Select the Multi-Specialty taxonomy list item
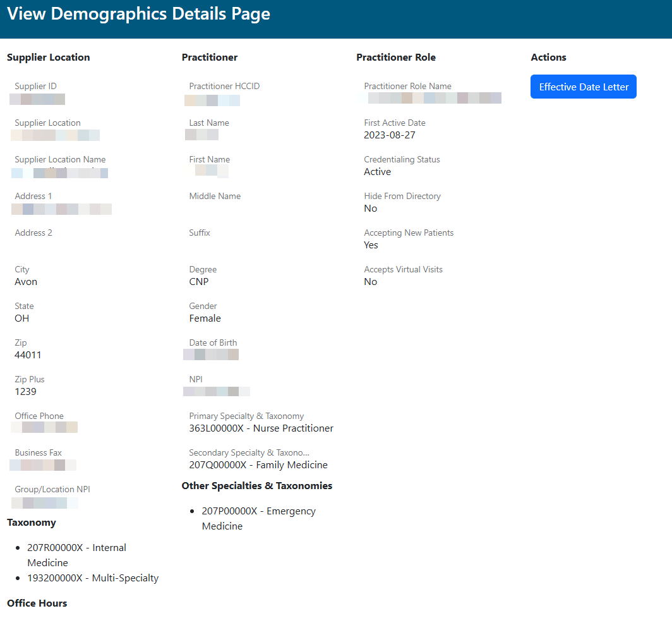The height and width of the screenshot is (618, 672). [x=92, y=578]
